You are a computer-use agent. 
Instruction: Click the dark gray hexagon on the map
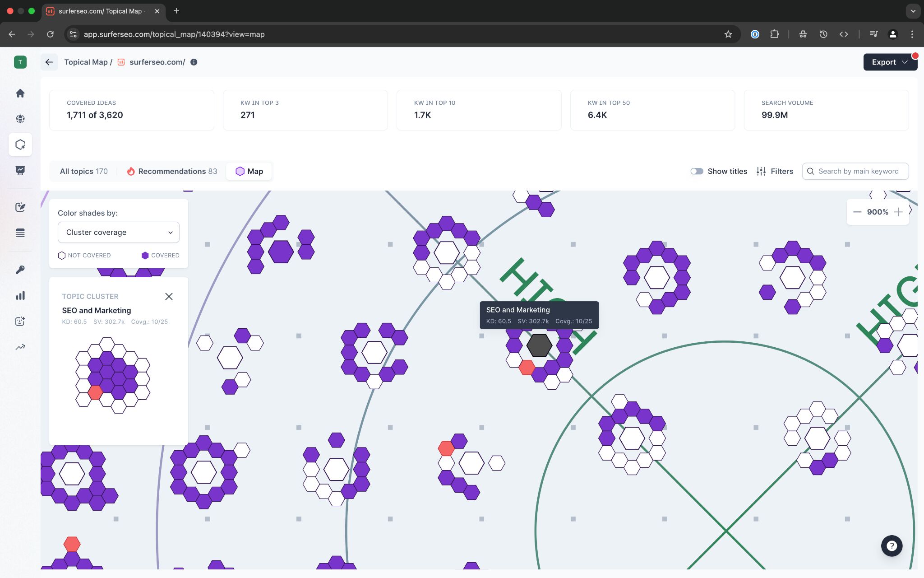[x=539, y=345]
